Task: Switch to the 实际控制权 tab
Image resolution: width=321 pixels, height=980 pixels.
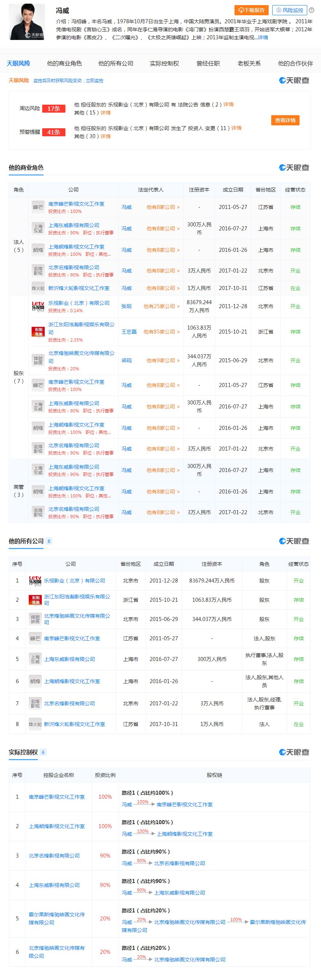Action: 164,63
